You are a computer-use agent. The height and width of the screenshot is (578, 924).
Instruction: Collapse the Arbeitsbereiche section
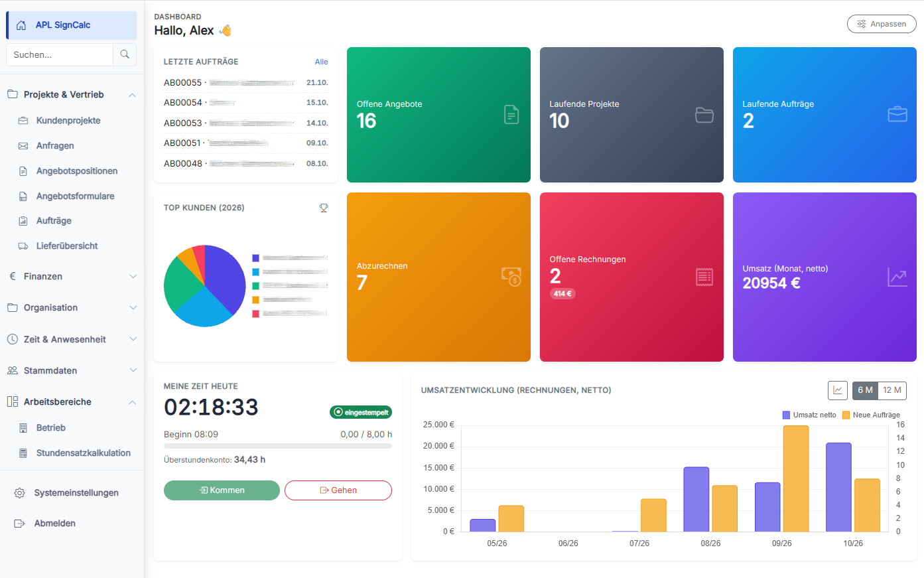pos(72,402)
